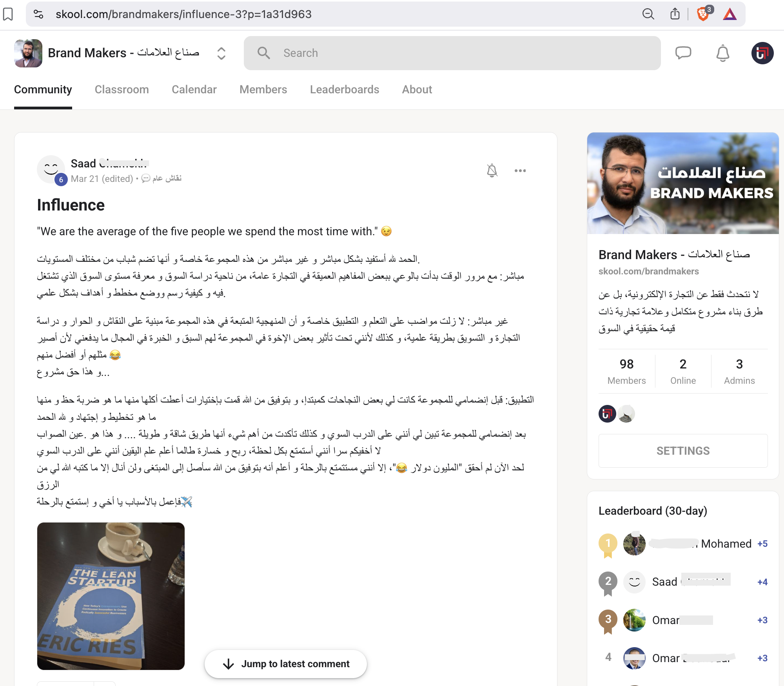Click the bookmark icon in browser
The width and height of the screenshot is (784, 686).
pos(8,14)
